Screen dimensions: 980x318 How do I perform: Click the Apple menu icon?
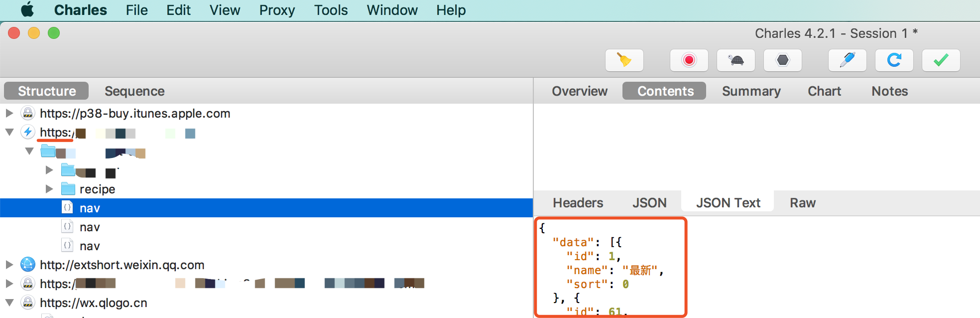[x=27, y=10]
